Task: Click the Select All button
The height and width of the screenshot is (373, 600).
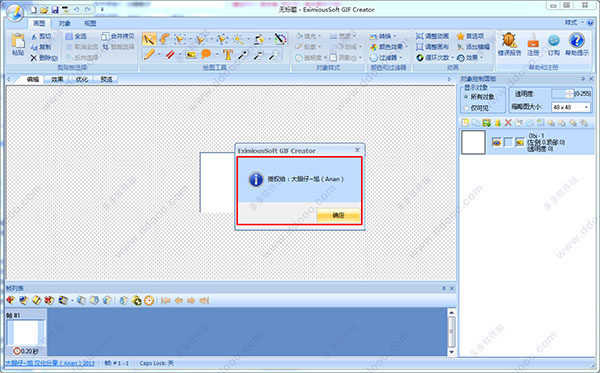Action: coord(76,36)
